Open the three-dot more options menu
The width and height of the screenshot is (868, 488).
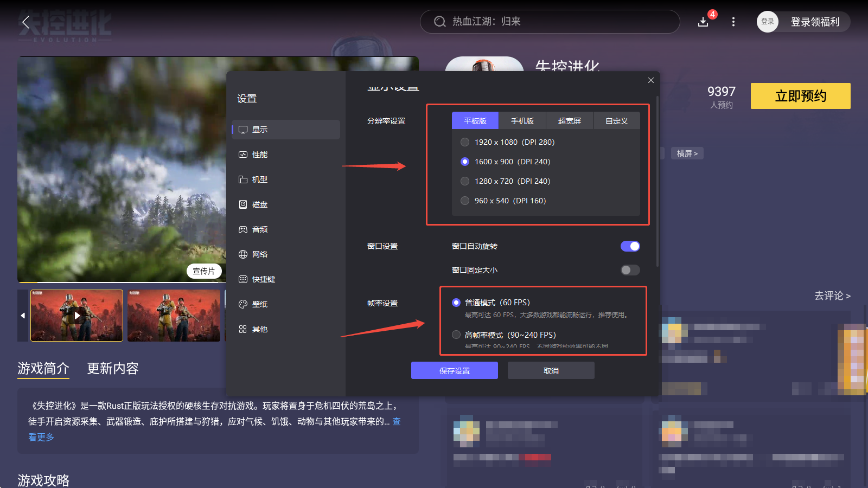[733, 22]
